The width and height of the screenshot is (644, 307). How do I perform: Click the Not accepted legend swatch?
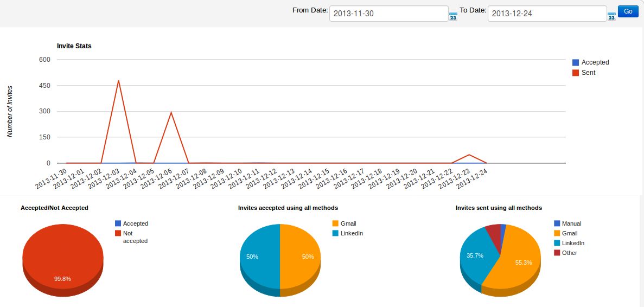pos(118,233)
